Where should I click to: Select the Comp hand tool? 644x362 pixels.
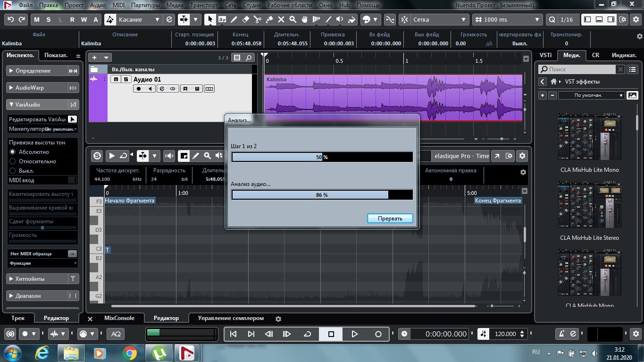coord(305,19)
